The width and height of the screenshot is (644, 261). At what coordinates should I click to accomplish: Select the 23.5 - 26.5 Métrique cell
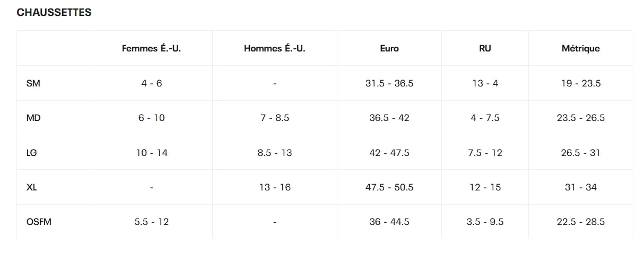pos(580,118)
